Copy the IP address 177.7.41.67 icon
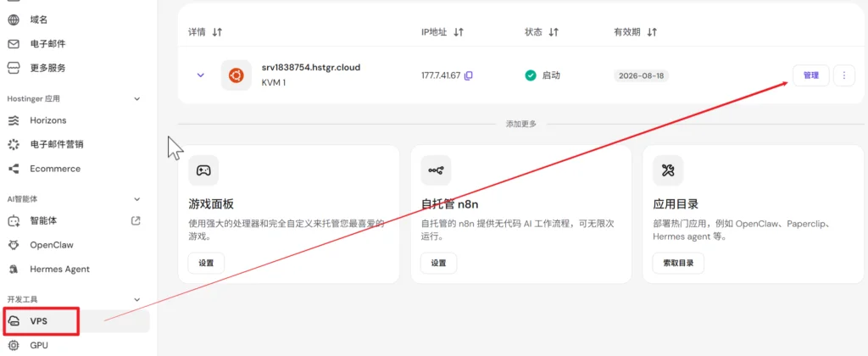This screenshot has height=356, width=868. tap(468, 75)
